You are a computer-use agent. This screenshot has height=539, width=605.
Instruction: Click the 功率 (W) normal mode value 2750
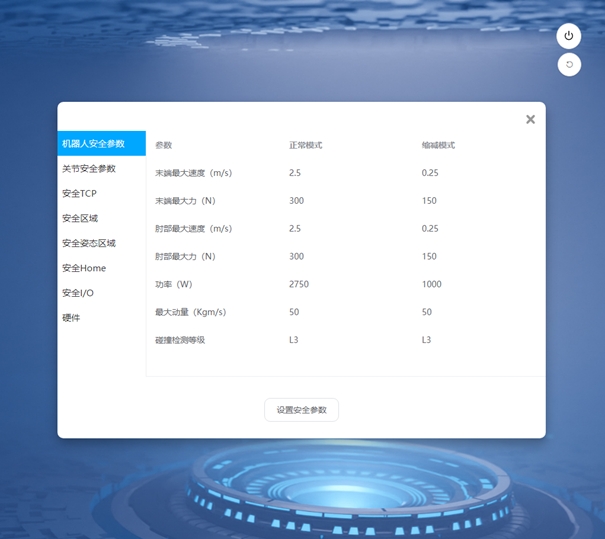tap(299, 284)
